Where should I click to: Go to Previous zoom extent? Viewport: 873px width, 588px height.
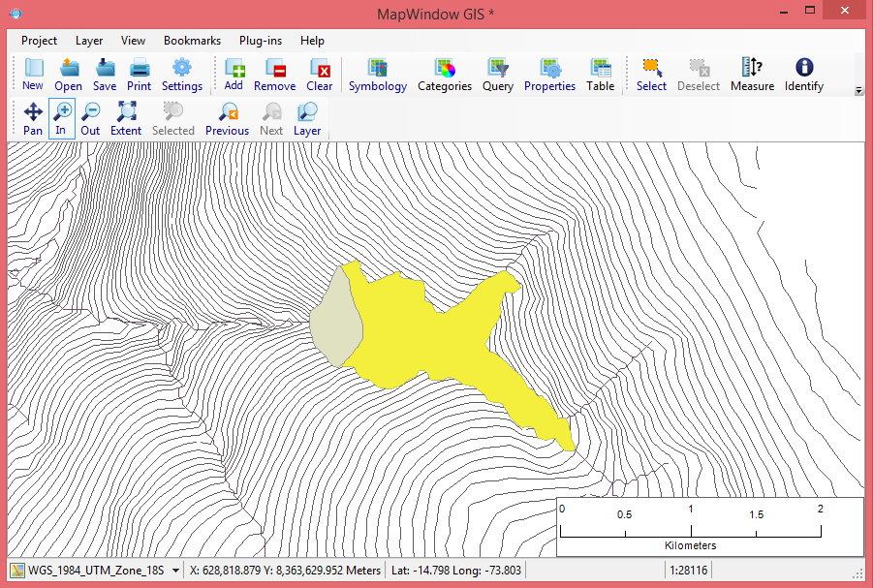click(x=227, y=118)
